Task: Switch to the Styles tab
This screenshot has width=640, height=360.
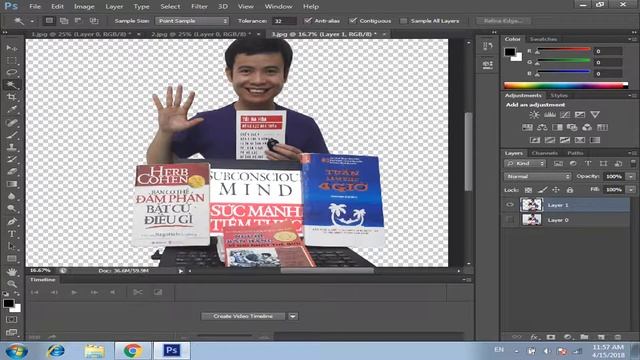Action: click(559, 96)
